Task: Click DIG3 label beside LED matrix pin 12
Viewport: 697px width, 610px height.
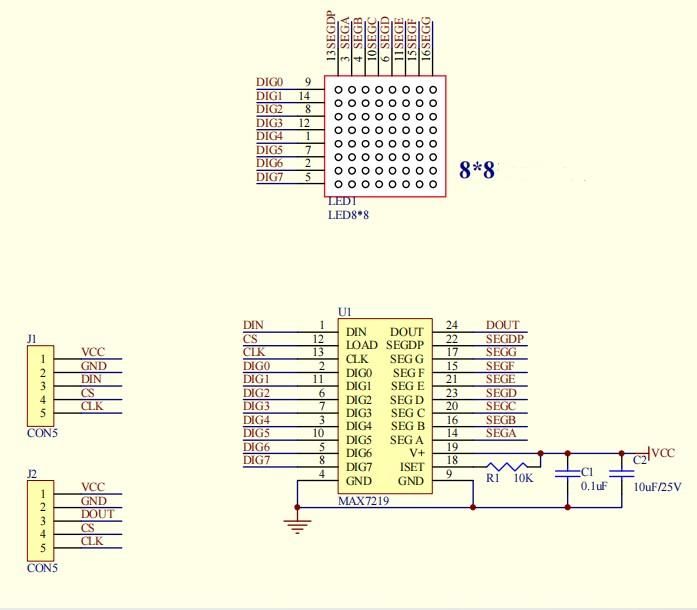Action: click(269, 123)
